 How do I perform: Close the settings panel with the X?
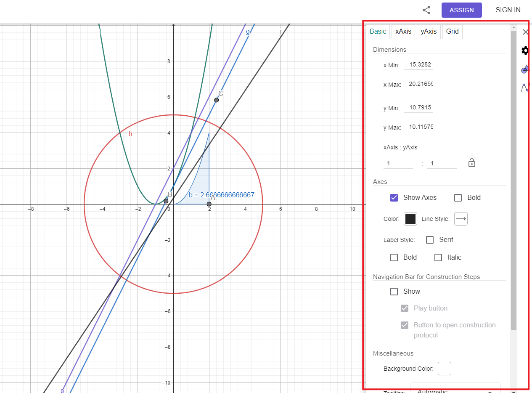click(x=525, y=32)
